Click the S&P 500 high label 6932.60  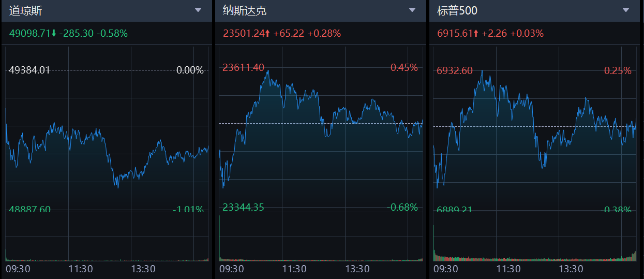455,70
